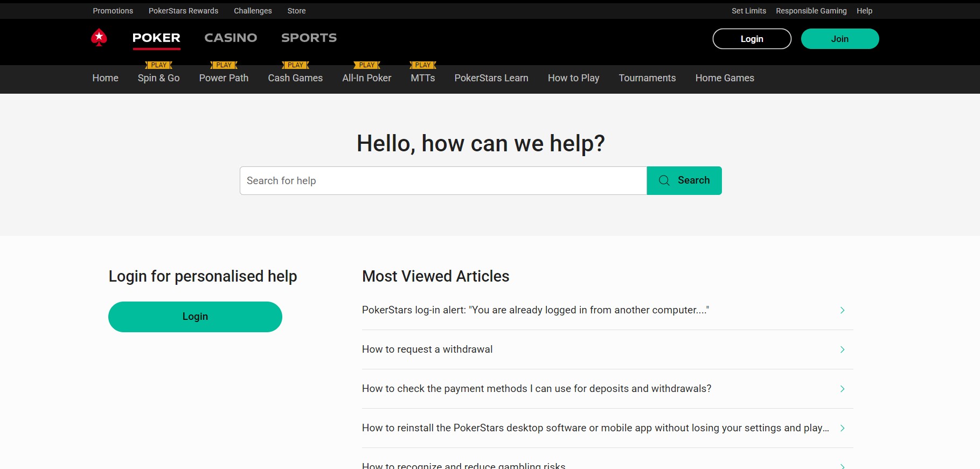Open chevron for gambling risks article
The height and width of the screenshot is (469, 980).
(x=842, y=466)
